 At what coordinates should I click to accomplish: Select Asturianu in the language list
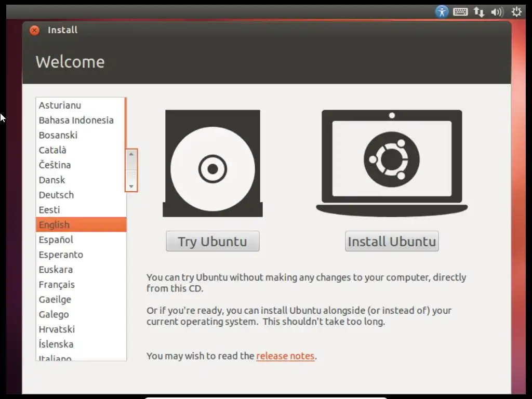pyautogui.click(x=81, y=105)
